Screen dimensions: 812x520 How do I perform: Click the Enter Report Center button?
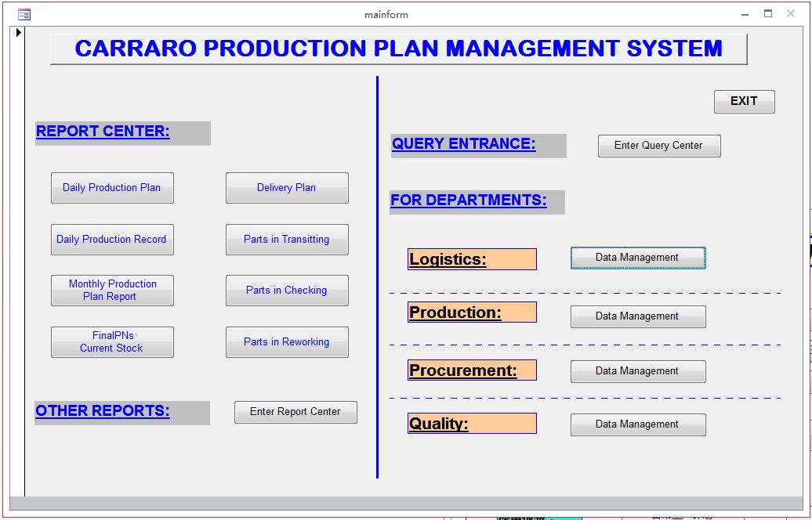[x=295, y=412]
